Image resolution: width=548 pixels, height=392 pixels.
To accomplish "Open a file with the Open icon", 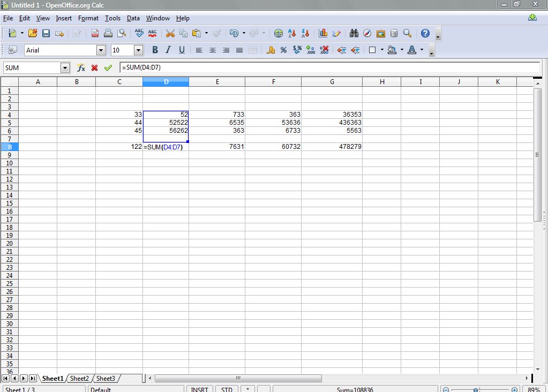I will point(33,33).
